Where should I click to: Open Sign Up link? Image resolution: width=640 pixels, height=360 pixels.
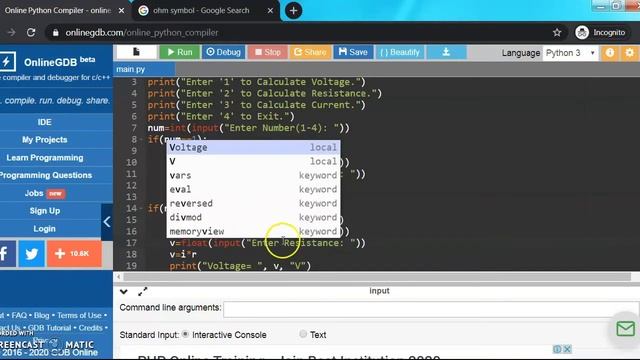tap(44, 211)
